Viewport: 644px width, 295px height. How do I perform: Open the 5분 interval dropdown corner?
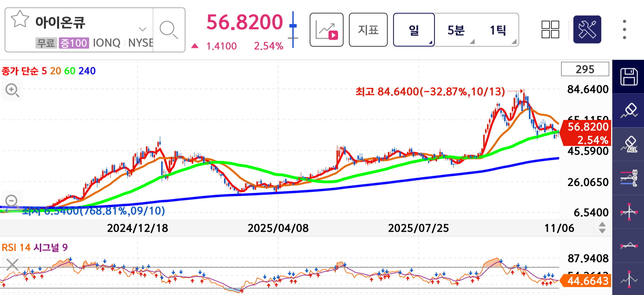coord(473,43)
